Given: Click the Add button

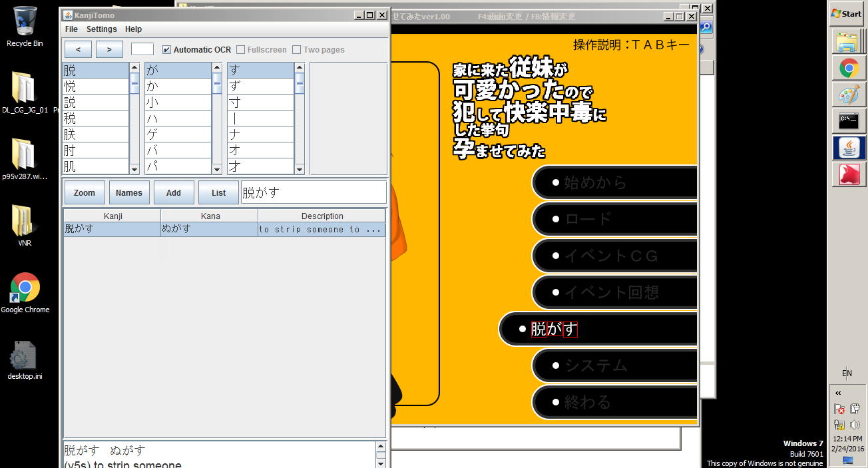Looking at the screenshot, I should coord(174,193).
